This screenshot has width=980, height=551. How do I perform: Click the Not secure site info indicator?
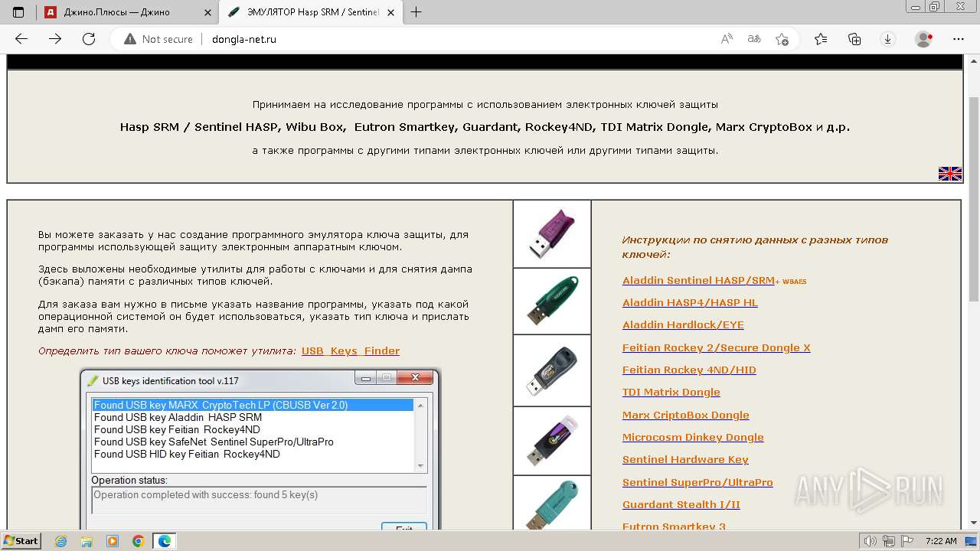(158, 39)
